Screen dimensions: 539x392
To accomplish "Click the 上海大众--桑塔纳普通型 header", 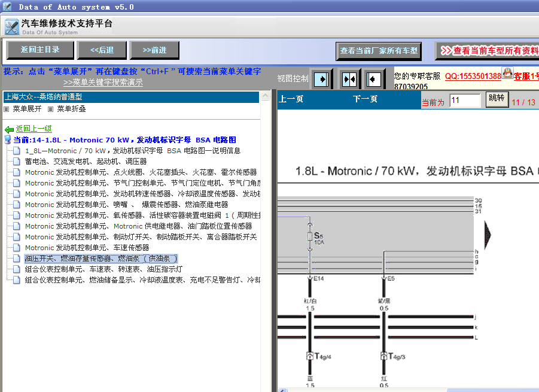I will click(x=131, y=97).
